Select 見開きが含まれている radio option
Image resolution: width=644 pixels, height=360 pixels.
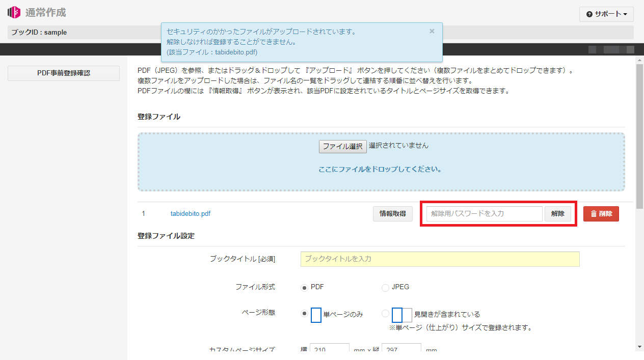[x=385, y=314]
